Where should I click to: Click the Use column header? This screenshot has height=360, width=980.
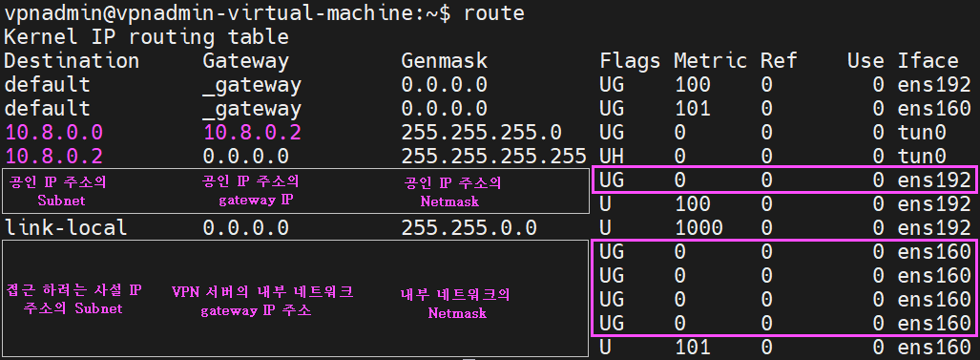(865, 60)
